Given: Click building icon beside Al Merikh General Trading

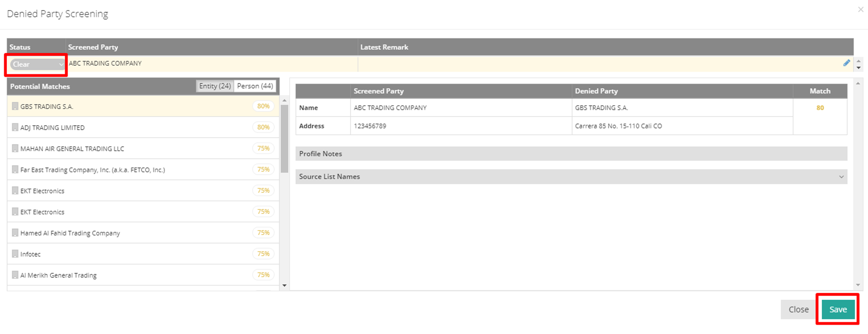Looking at the screenshot, I should [15, 275].
